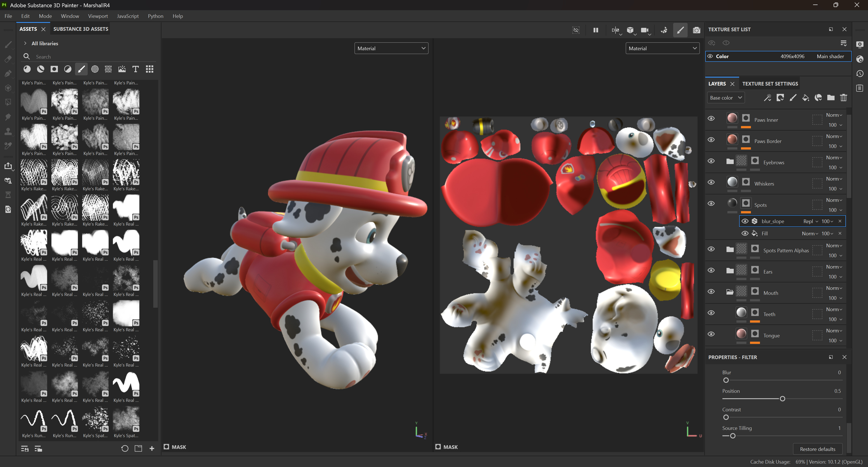The height and width of the screenshot is (467, 868).
Task: Toggle visibility of Eyebrows folder
Action: pyautogui.click(x=711, y=161)
